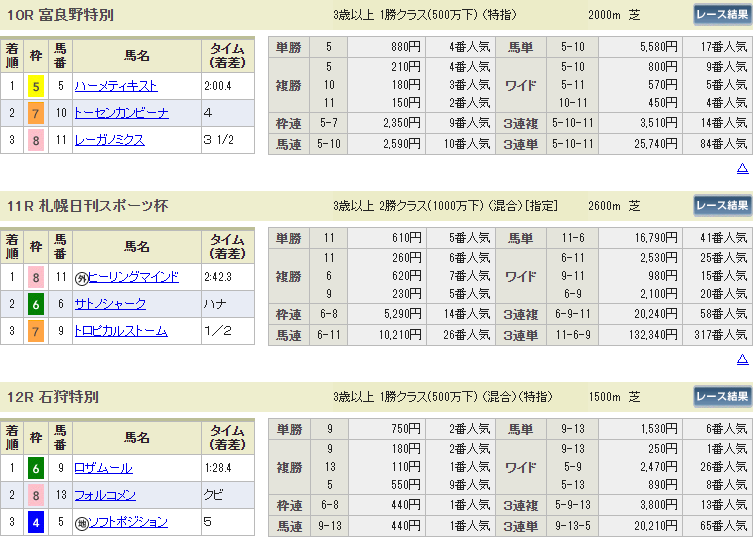Open race results button for 10R 富良野特別
753x537 pixels.
point(722,15)
